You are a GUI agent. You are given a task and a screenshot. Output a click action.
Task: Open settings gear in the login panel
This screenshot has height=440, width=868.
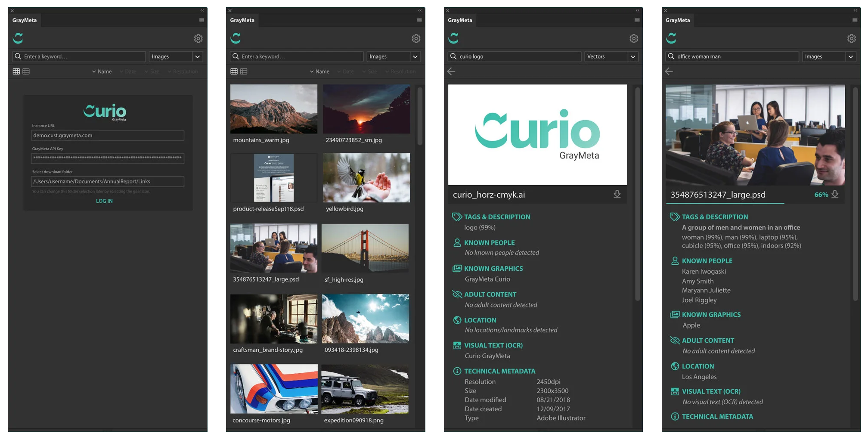pos(198,38)
